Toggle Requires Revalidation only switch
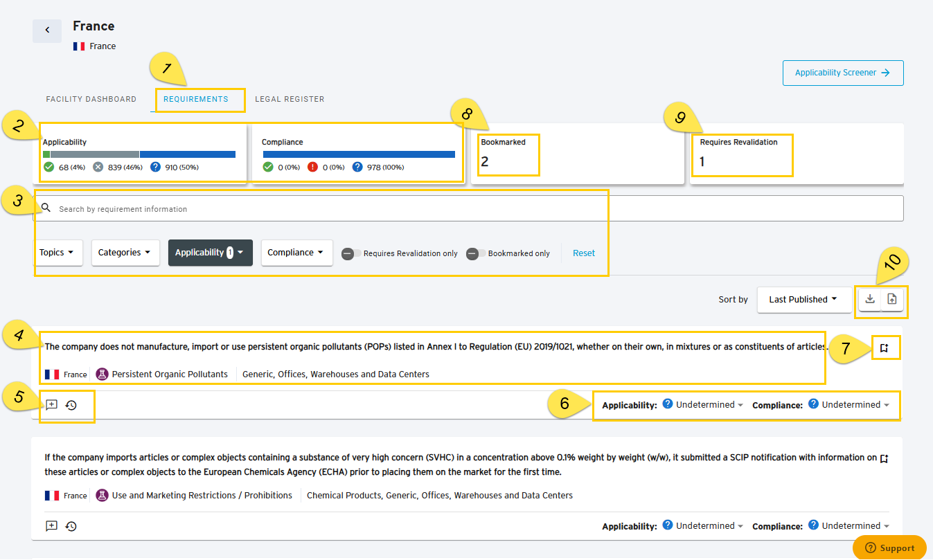 (x=351, y=253)
